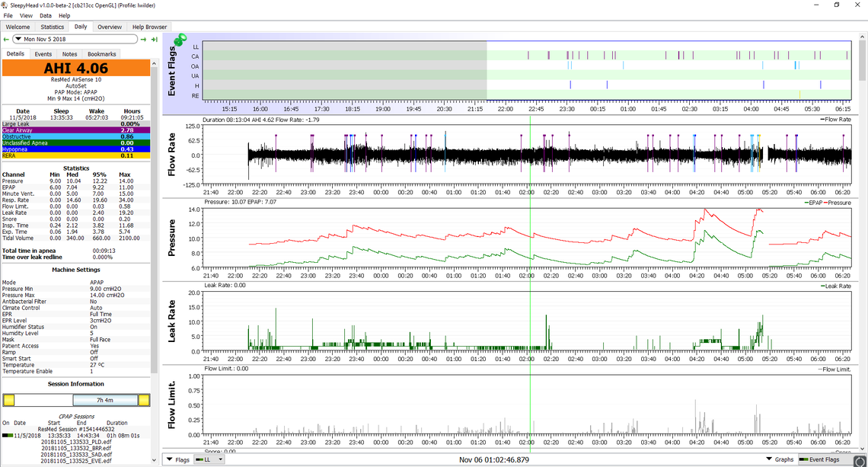This screenshot has width=868, height=467.
Task: Toggle the CPAP session on/off indicator
Action: tap(7, 435)
